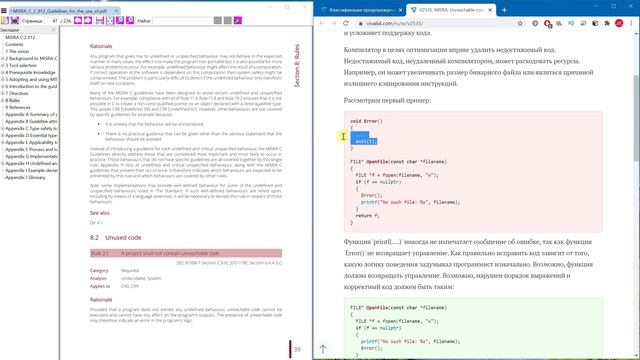Click 'See also' heading in PDF
This screenshot has width=640, height=360.
click(x=100, y=213)
